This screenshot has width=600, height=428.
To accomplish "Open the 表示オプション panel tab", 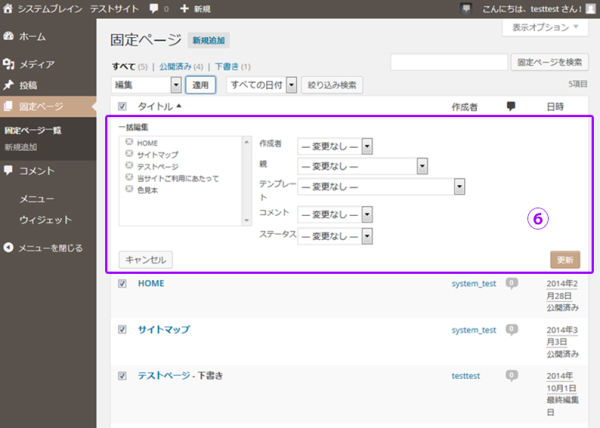I will tap(546, 28).
